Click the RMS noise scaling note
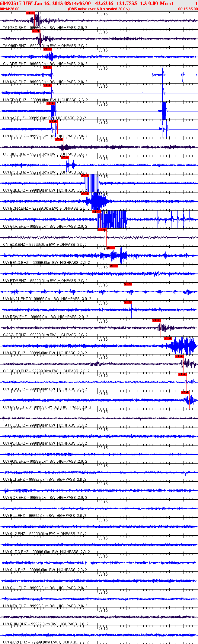Viewport: 198px width, 644px height. pyautogui.click(x=99, y=9)
